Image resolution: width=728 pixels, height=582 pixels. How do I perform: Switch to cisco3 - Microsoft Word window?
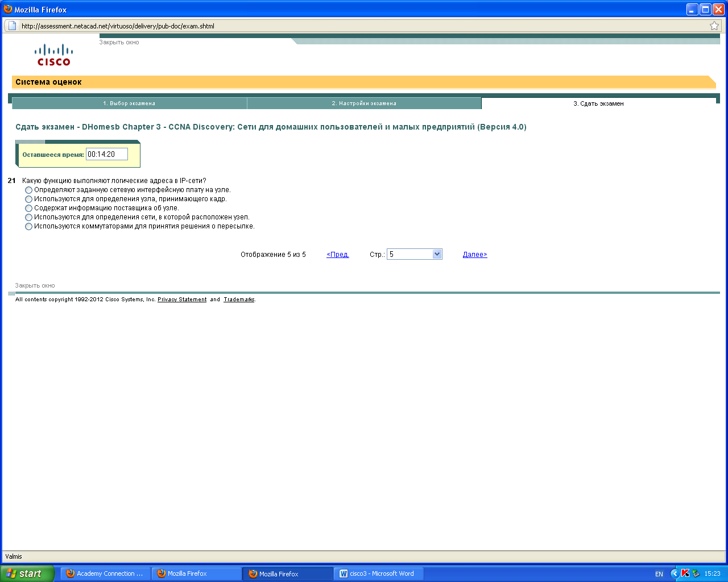point(379,573)
